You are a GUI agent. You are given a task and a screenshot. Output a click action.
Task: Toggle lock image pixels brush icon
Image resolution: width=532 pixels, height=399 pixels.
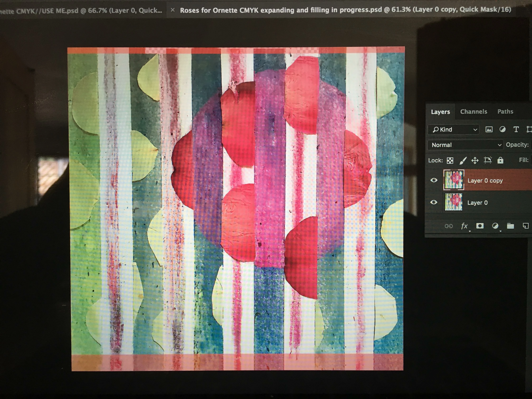463,160
